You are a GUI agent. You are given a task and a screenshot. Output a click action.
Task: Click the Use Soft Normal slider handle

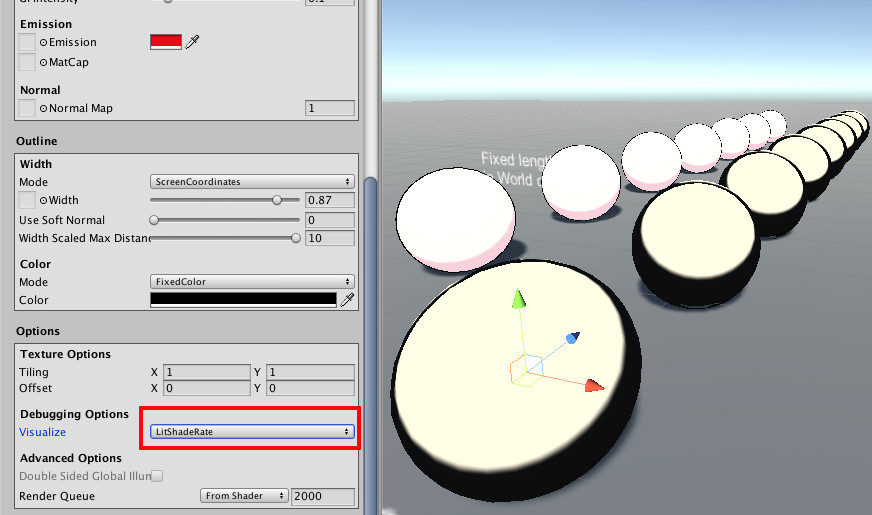[154, 220]
